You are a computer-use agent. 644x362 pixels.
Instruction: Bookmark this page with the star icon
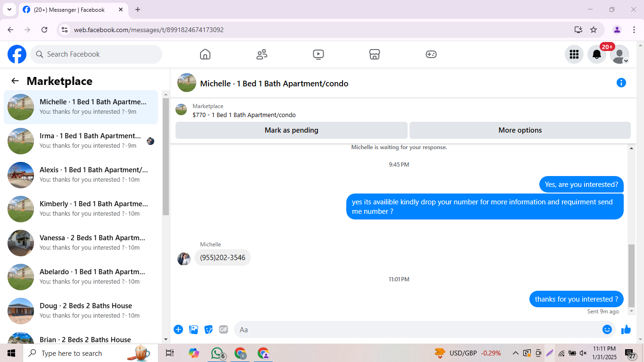594,30
